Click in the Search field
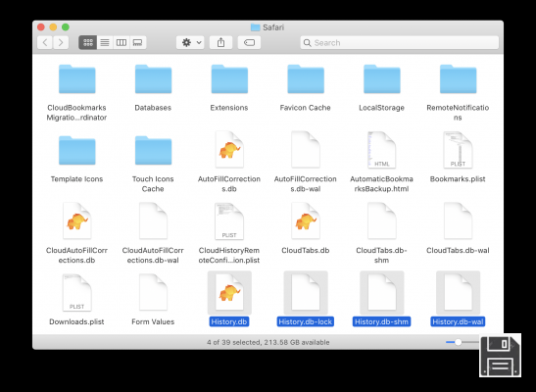This screenshot has width=536, height=392. [x=399, y=43]
